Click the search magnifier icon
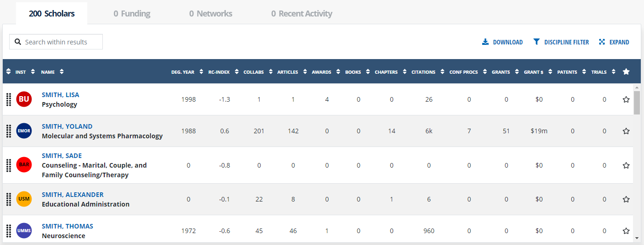The height and width of the screenshot is (245, 644). [x=18, y=42]
